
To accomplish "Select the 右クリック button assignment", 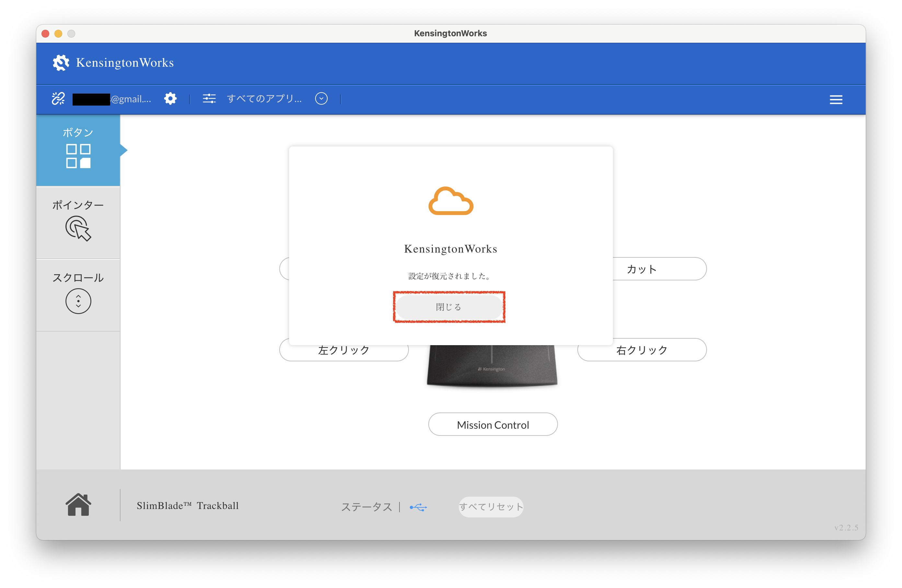I will (x=642, y=350).
